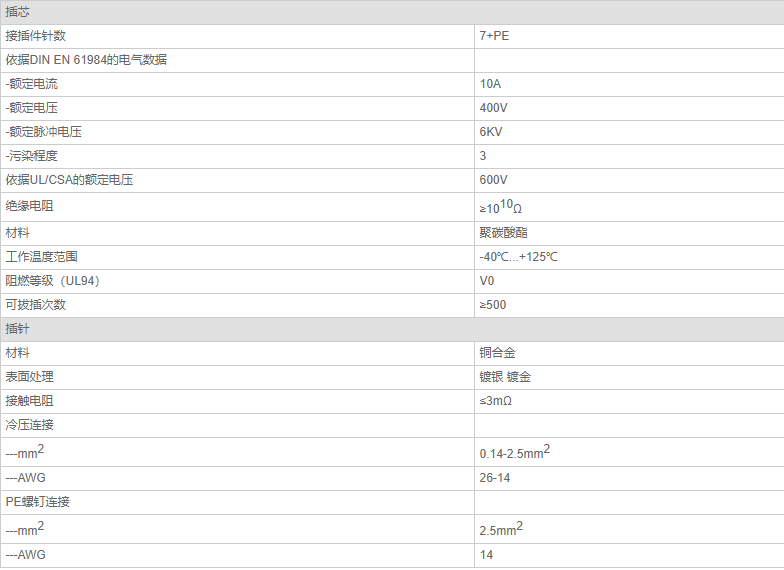Select the ≤3mΩ contact resistance value
The height and width of the screenshot is (570, 784).
click(x=496, y=401)
